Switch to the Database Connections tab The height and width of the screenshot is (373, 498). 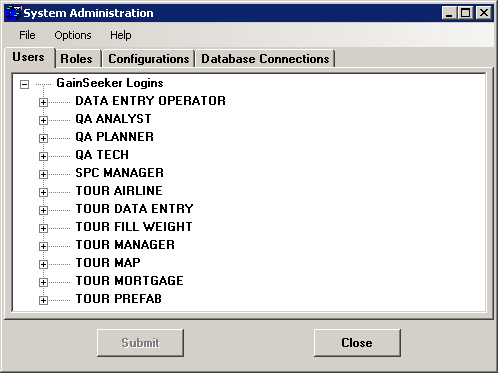coord(265,59)
